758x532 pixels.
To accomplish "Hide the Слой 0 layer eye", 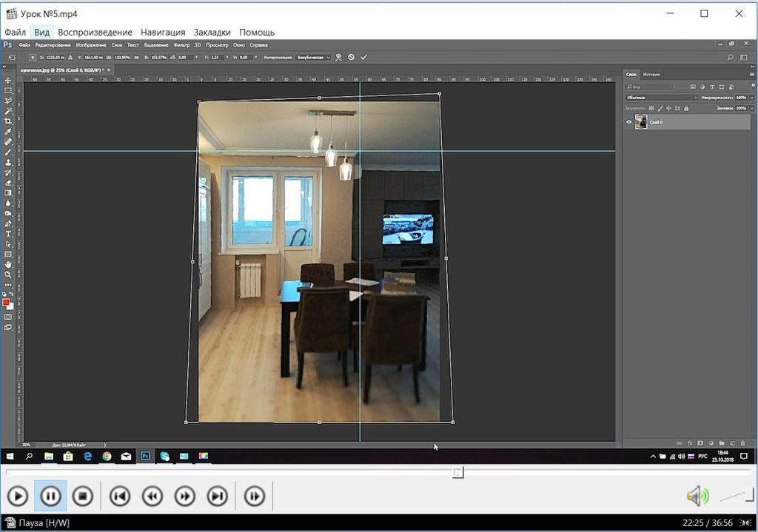I will pos(629,122).
